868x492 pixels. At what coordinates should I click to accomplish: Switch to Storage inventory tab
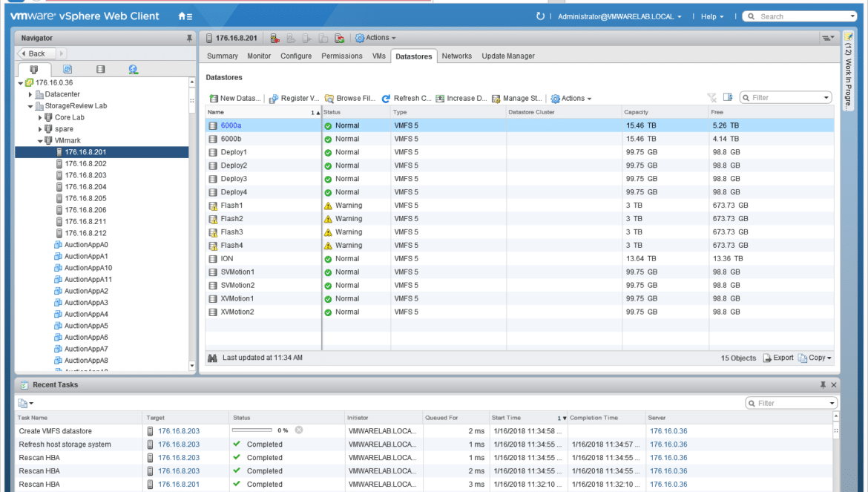[x=100, y=69]
